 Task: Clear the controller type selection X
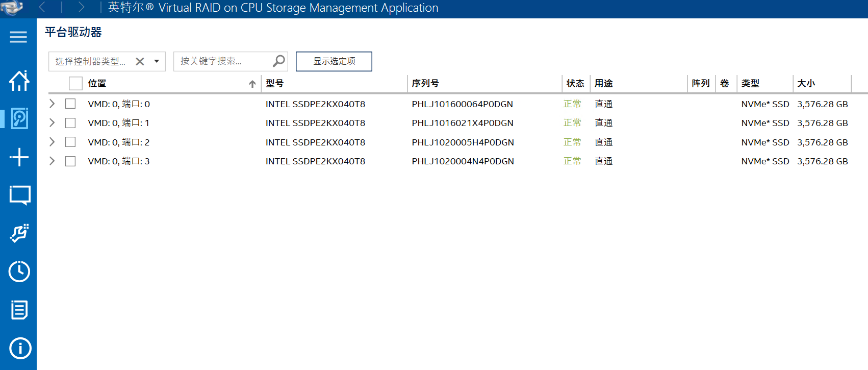point(140,61)
